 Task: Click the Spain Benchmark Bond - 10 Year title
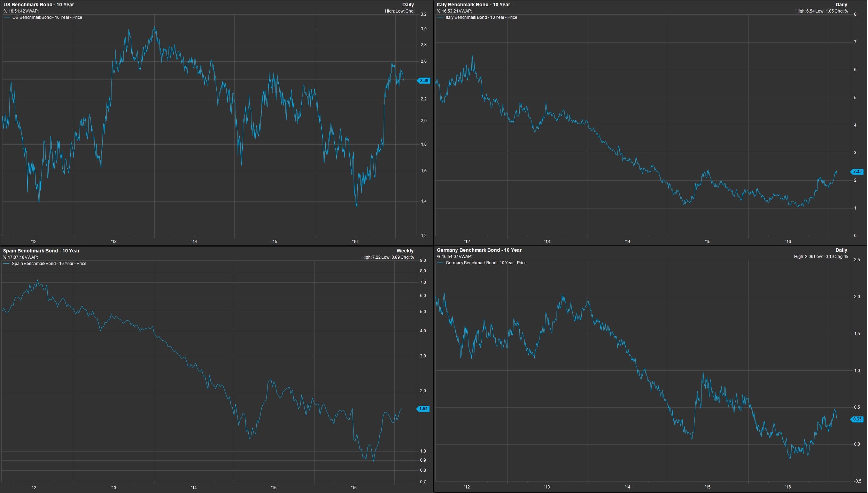[x=41, y=251]
